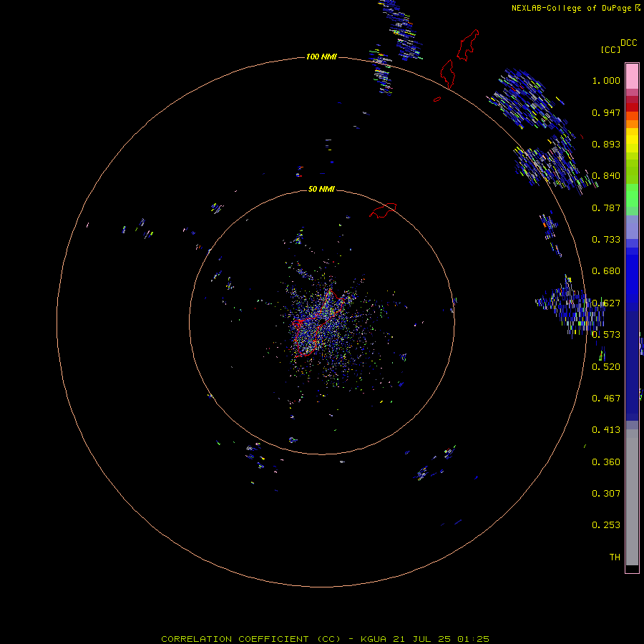Click the 0.307 scale value
The height and width of the screenshot is (644, 644).
(606, 493)
